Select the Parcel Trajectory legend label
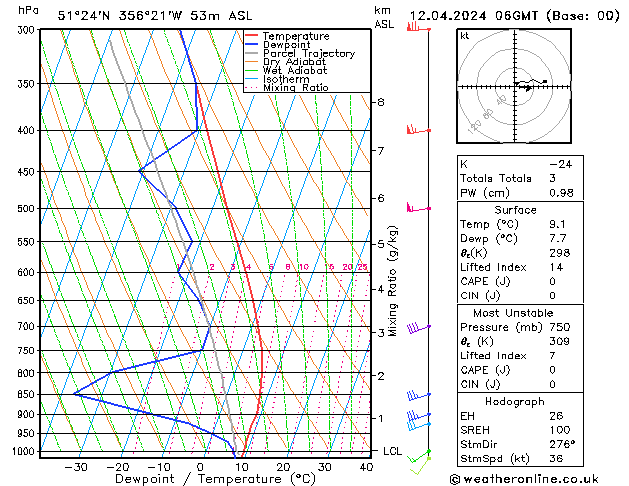Screen dimensions: 629x486 tap(309, 53)
